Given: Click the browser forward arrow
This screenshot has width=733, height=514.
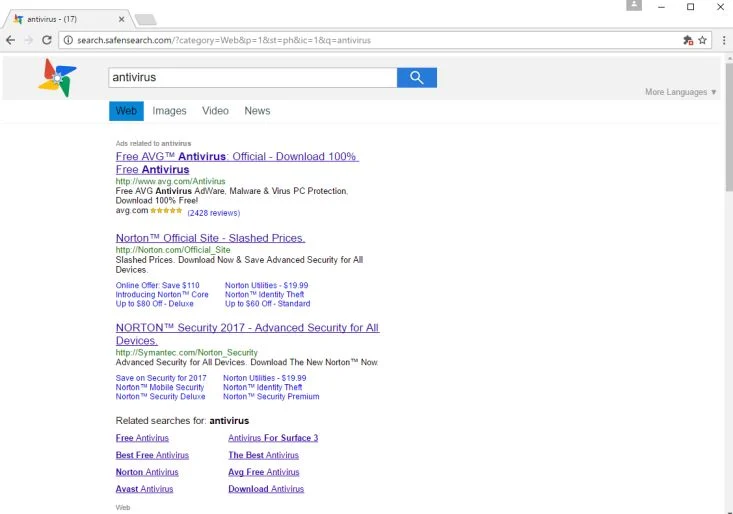Looking at the screenshot, I should coord(29,40).
